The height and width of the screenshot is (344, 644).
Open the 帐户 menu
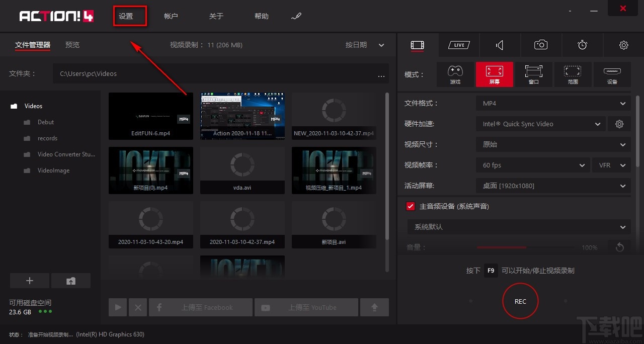point(171,16)
